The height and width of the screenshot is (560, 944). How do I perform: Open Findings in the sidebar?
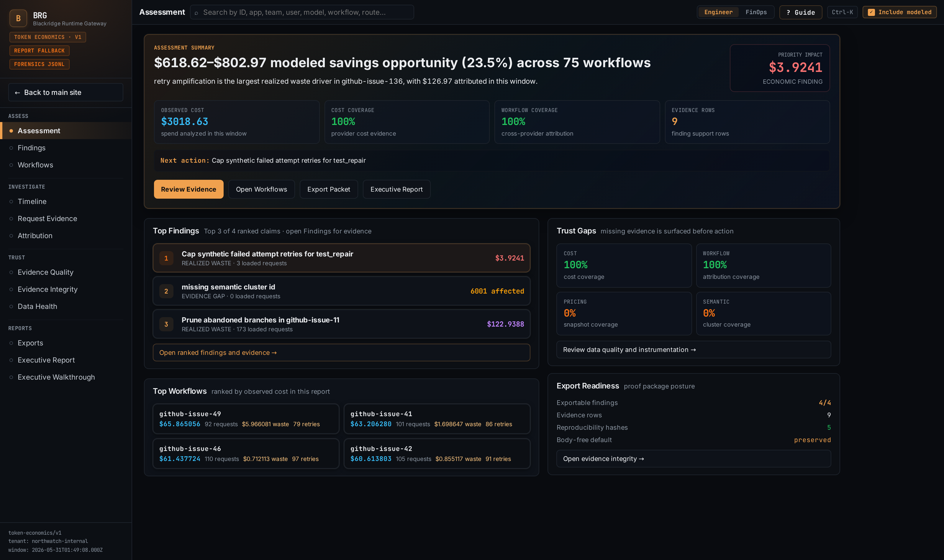coord(66,148)
